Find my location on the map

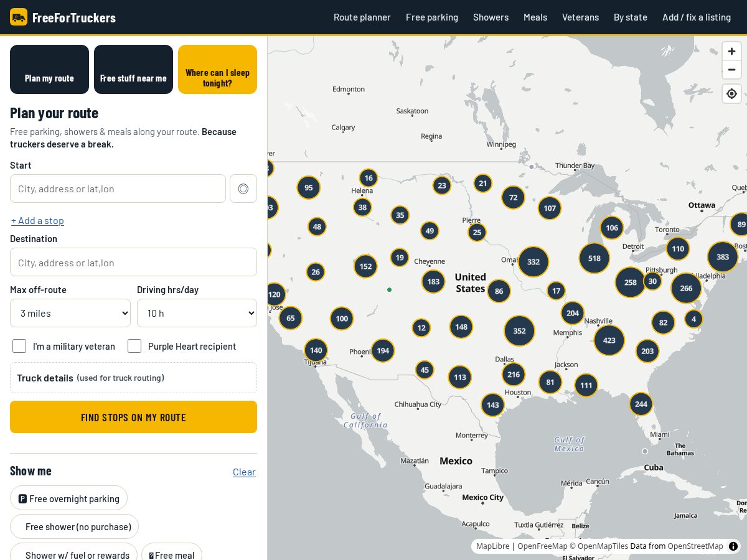point(731,94)
